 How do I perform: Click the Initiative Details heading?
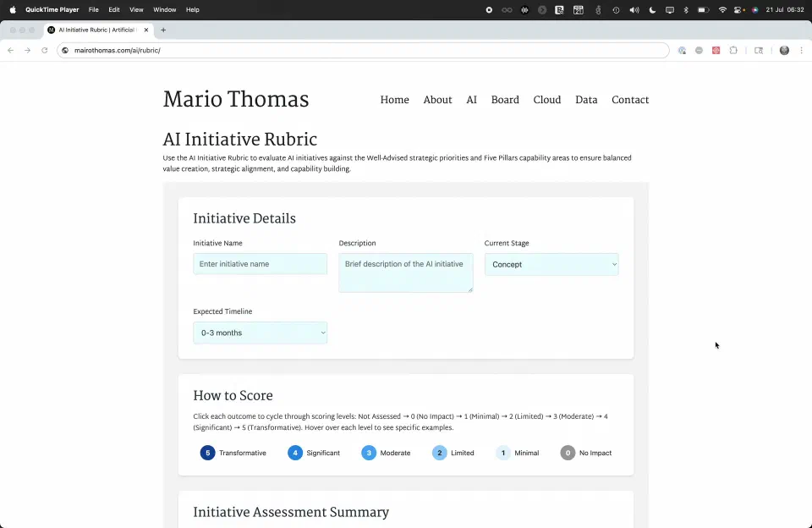[244, 218]
